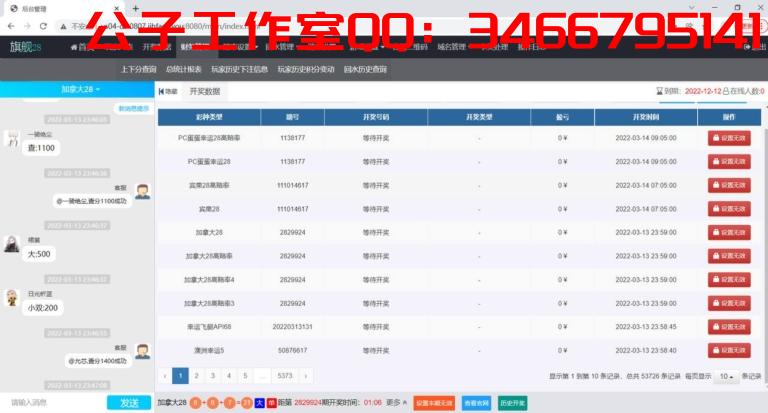Go to page 5 in pagination
The image size is (768, 413).
pyautogui.click(x=245, y=376)
